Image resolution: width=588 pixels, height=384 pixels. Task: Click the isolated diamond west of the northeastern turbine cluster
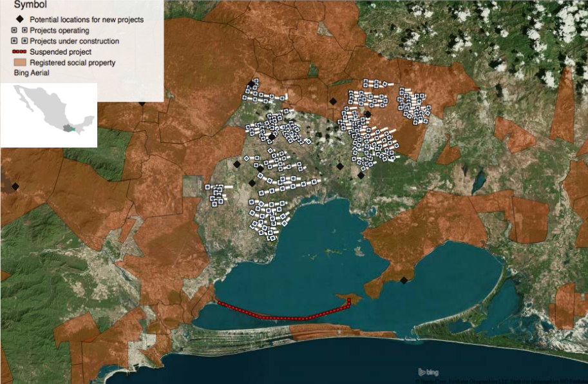pyautogui.click(x=333, y=101)
